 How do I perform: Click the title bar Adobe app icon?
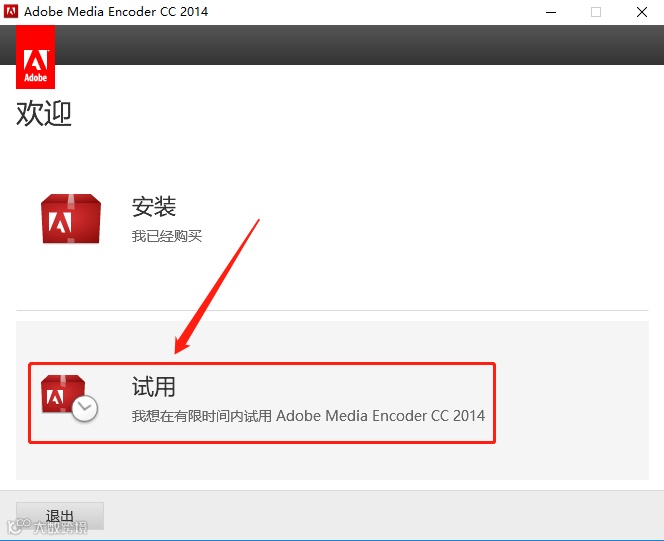11,11
